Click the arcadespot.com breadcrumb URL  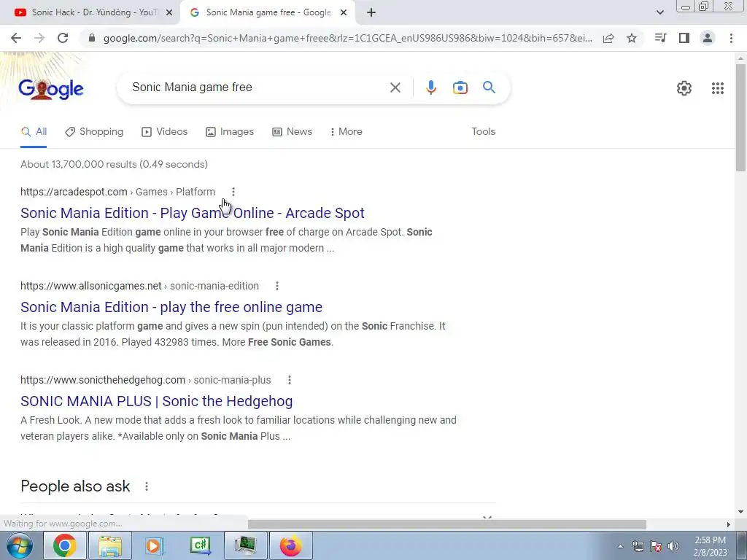point(117,192)
